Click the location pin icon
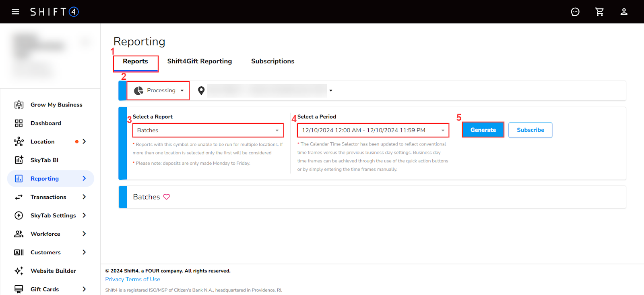Image resolution: width=644 pixels, height=295 pixels. click(x=201, y=91)
